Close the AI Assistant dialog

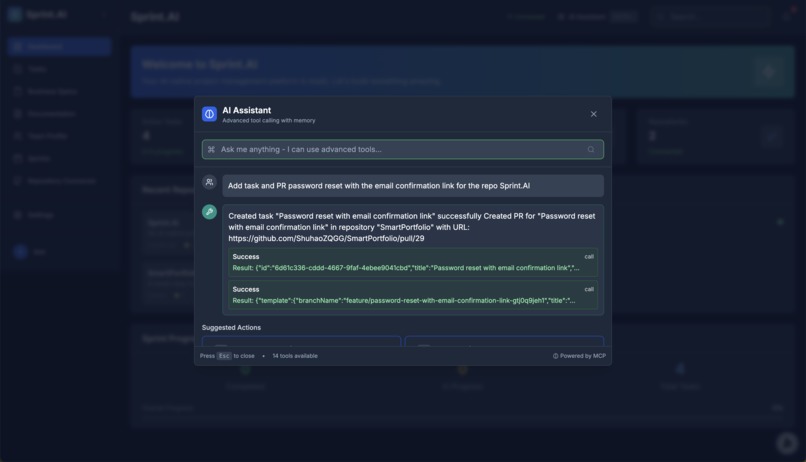point(593,114)
